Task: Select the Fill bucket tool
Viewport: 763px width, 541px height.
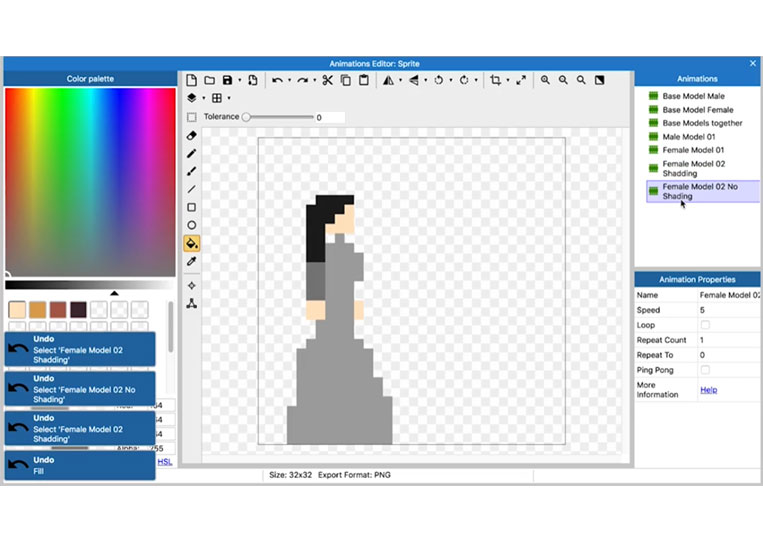Action: 192,243
